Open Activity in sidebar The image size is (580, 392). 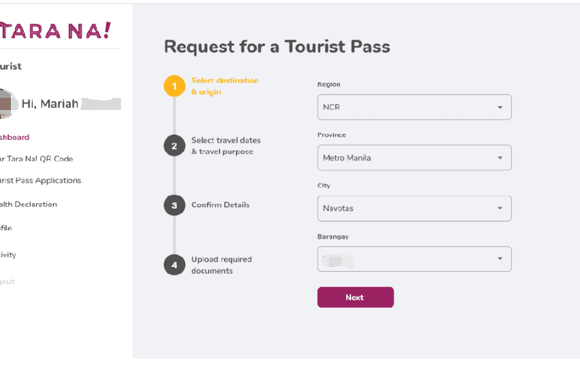click(8, 255)
